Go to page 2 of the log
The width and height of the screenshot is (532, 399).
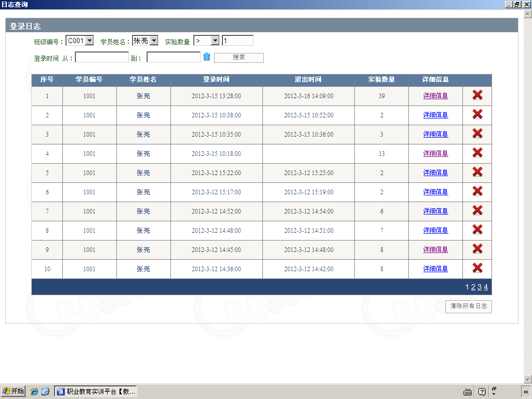coord(473,287)
